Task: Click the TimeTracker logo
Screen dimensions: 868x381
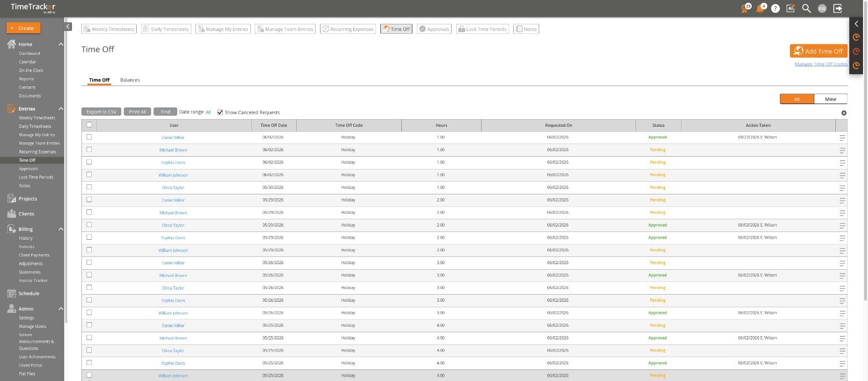Action: (33, 8)
